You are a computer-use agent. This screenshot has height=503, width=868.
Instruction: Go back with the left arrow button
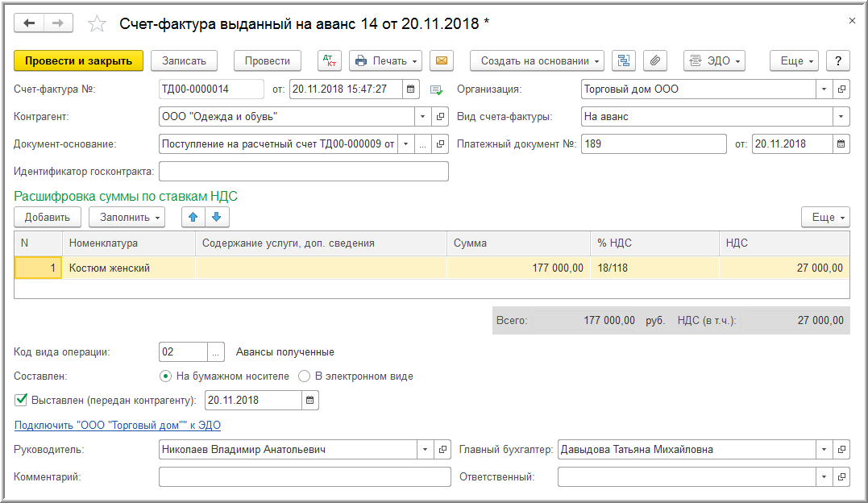click(29, 23)
